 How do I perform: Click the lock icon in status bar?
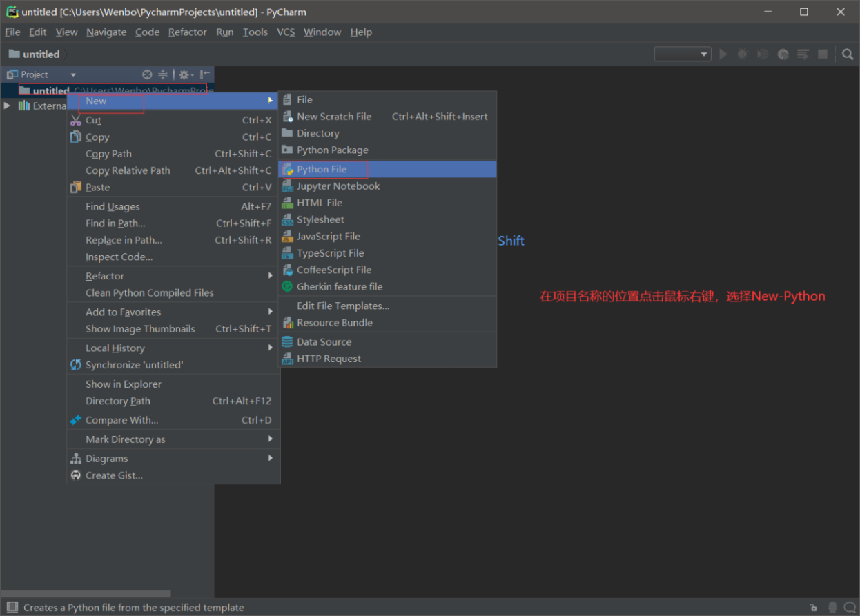[x=814, y=608]
